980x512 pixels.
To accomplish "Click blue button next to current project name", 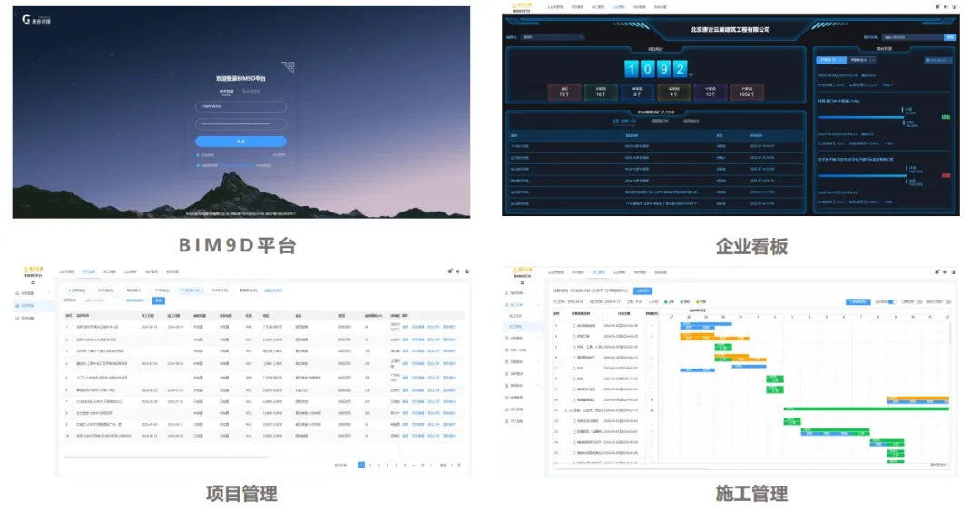I will (x=642, y=290).
